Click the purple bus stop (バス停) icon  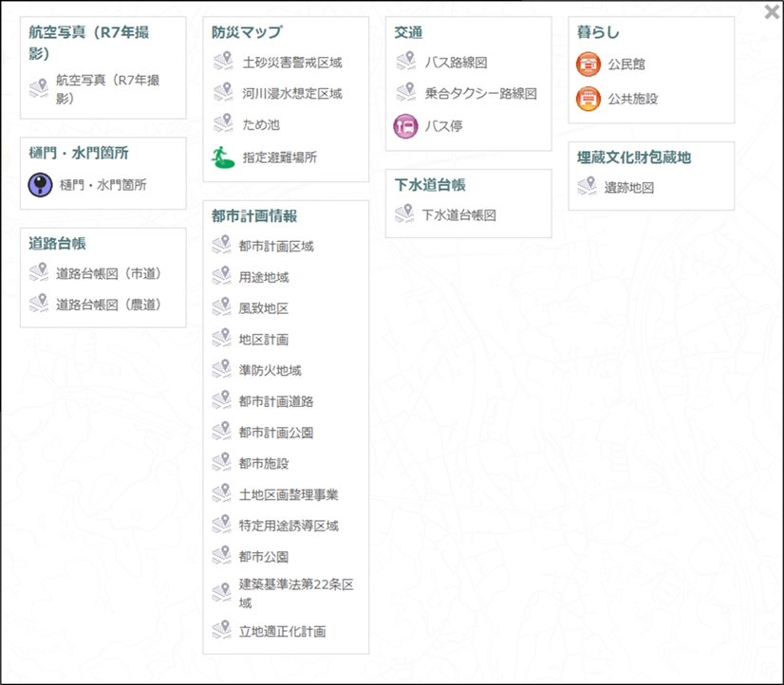click(x=406, y=126)
